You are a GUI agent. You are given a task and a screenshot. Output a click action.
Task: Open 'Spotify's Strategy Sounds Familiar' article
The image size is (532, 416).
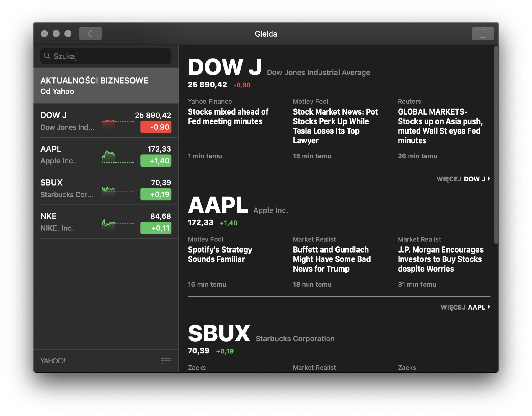[x=220, y=254]
